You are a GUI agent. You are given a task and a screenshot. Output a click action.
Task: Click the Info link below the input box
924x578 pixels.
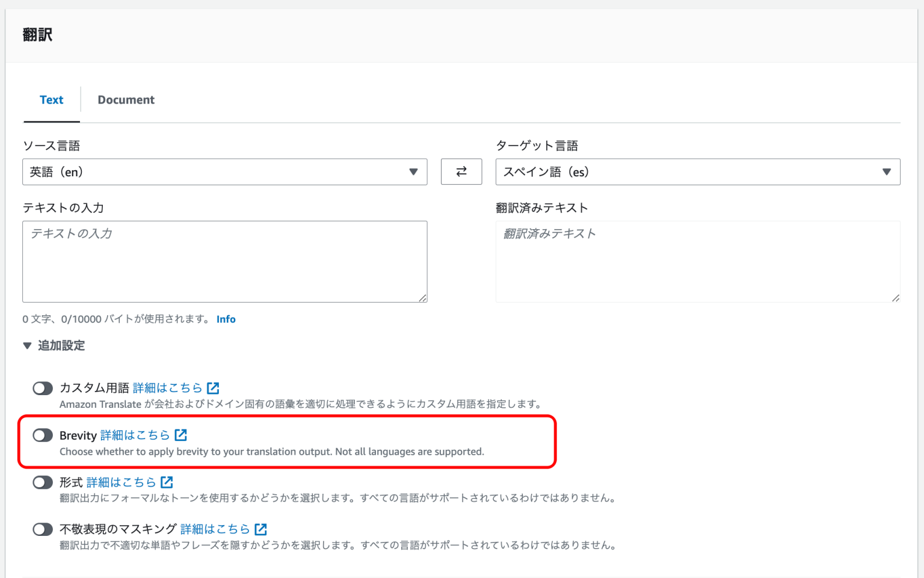226,319
